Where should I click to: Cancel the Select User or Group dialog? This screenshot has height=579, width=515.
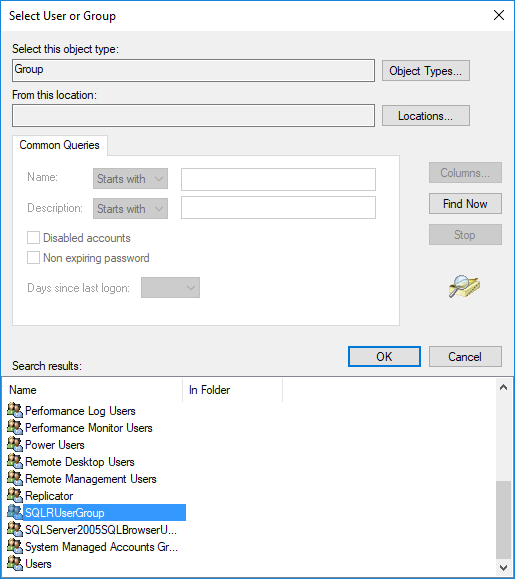465,356
